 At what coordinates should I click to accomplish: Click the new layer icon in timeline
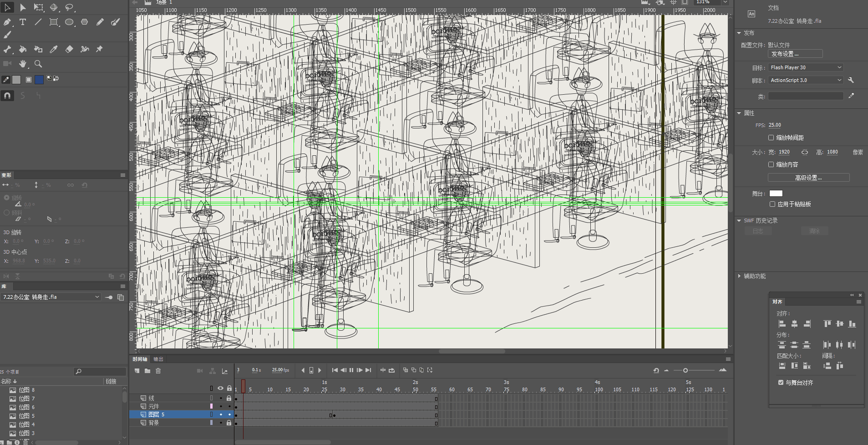click(x=137, y=371)
